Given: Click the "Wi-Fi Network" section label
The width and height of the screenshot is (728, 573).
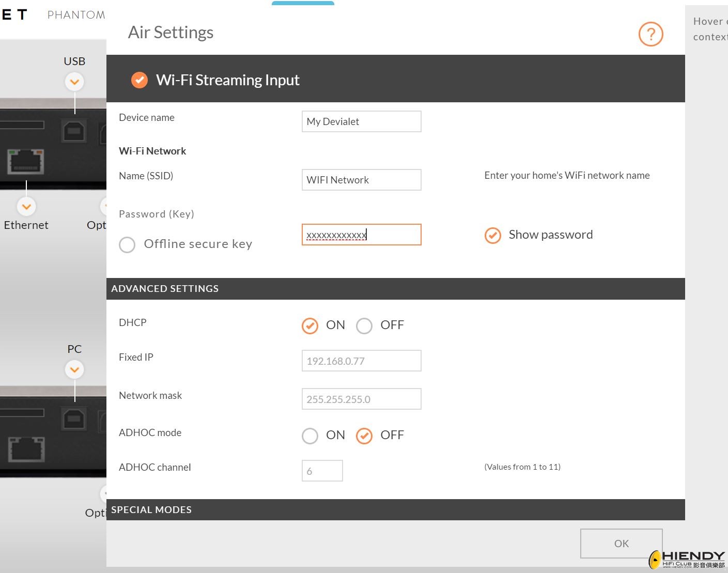Looking at the screenshot, I should (152, 151).
